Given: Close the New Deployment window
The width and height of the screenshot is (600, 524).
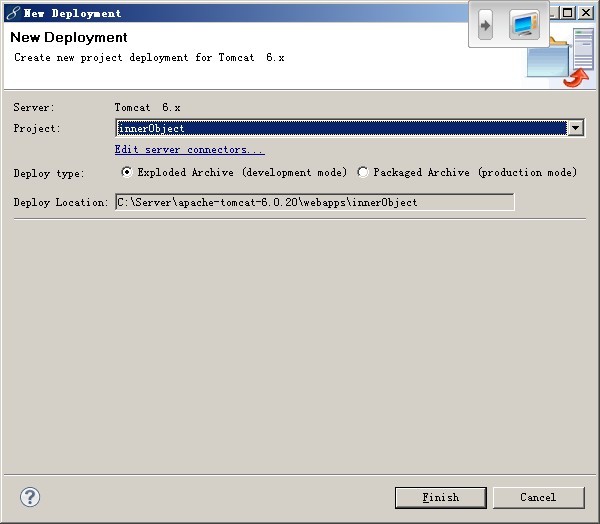Looking at the screenshot, I should (x=585, y=13).
